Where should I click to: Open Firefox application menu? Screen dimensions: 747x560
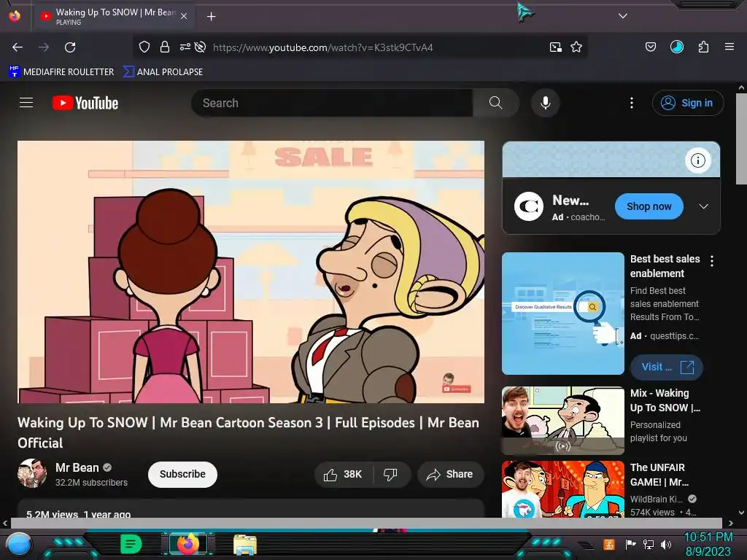tap(729, 47)
